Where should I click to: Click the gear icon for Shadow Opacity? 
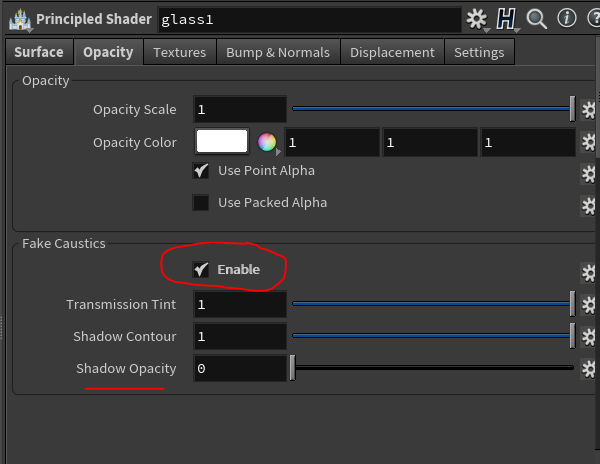(x=589, y=369)
